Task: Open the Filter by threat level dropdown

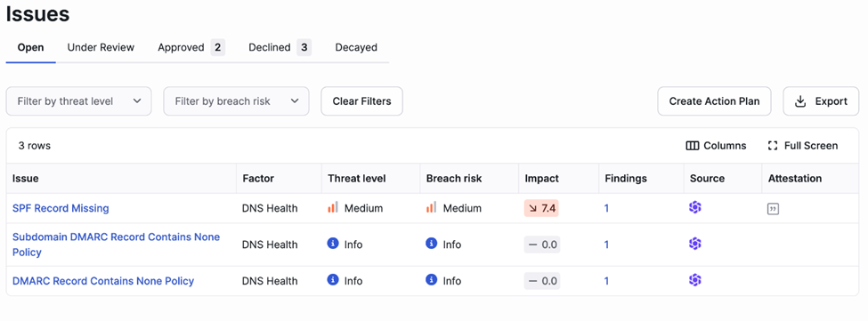Action: click(x=78, y=101)
